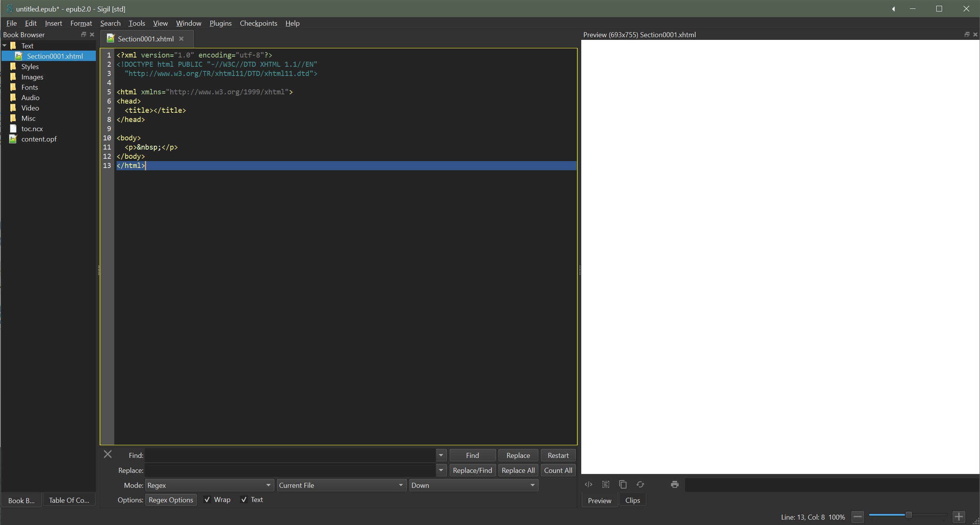Toggle the Wrap checkbox

(207, 499)
